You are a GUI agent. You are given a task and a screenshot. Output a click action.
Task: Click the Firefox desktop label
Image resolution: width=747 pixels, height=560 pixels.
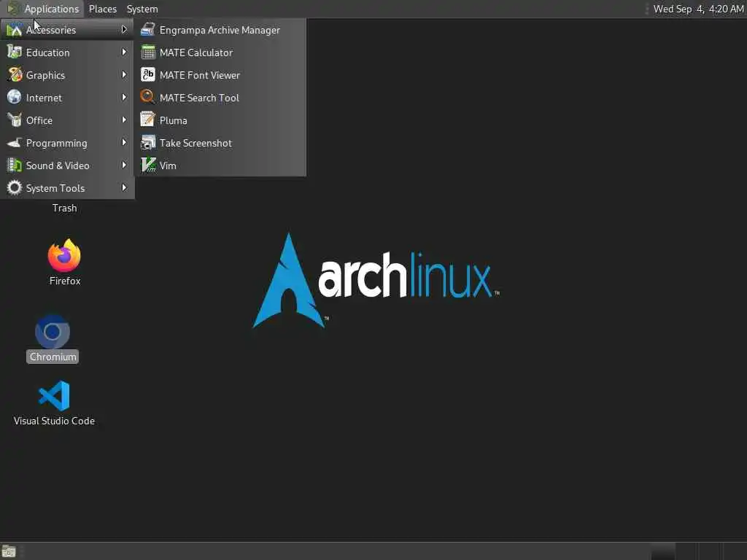65,281
